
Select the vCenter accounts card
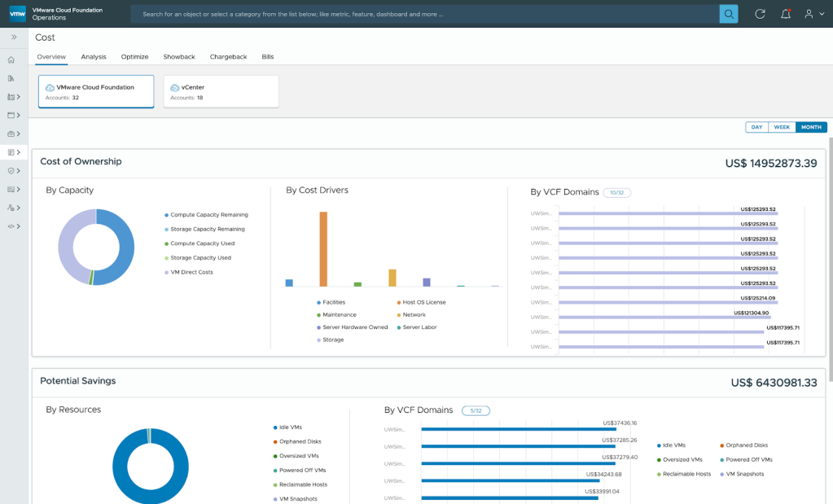coord(221,91)
